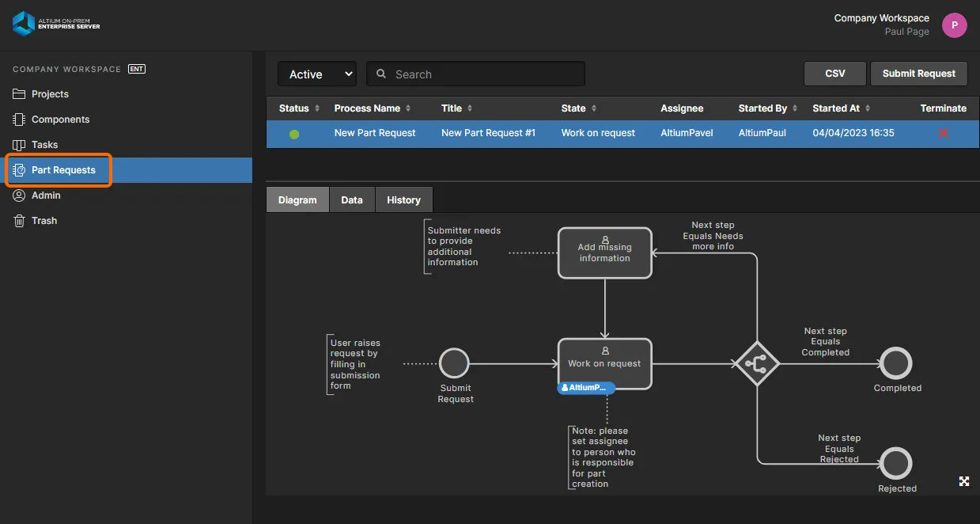Click the New Part Request #1 title cell
The width and height of the screenshot is (980, 524).
(x=488, y=133)
